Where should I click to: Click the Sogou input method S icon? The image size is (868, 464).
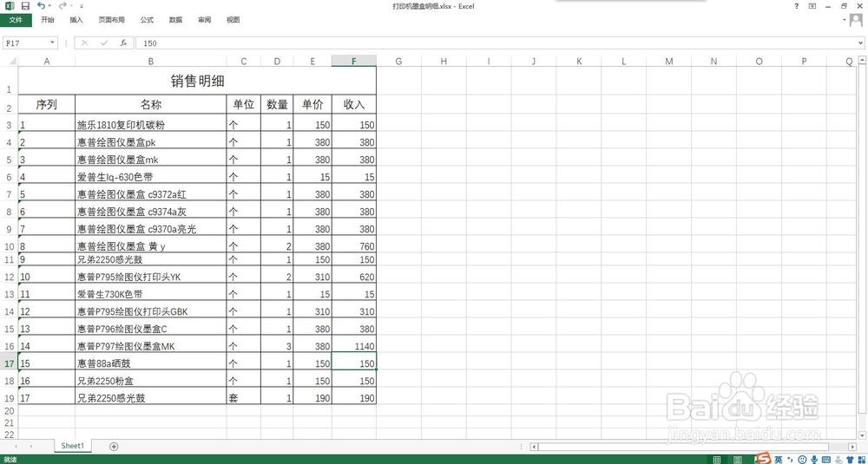pos(764,459)
